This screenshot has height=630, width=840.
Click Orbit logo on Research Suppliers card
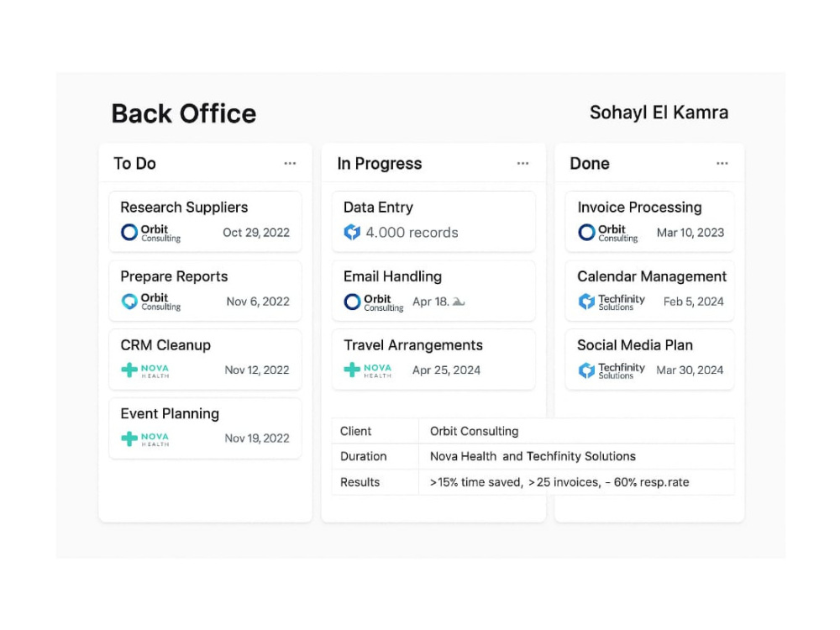coord(151,233)
